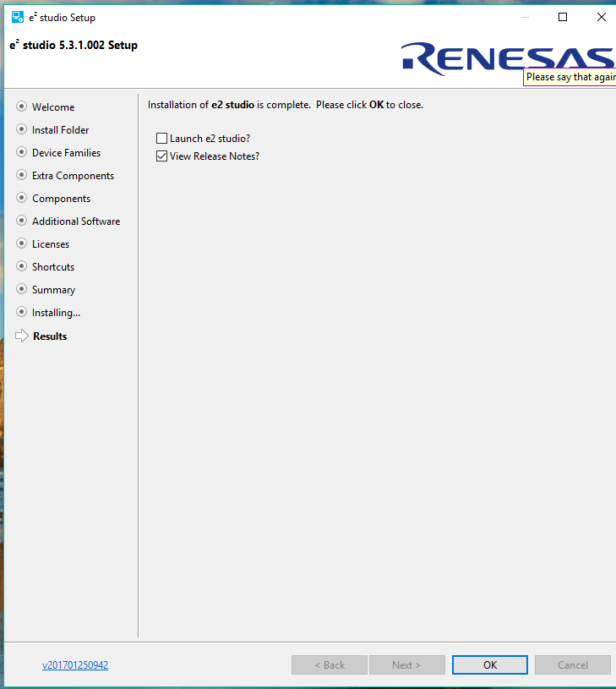Select the Device Families step

tap(66, 153)
